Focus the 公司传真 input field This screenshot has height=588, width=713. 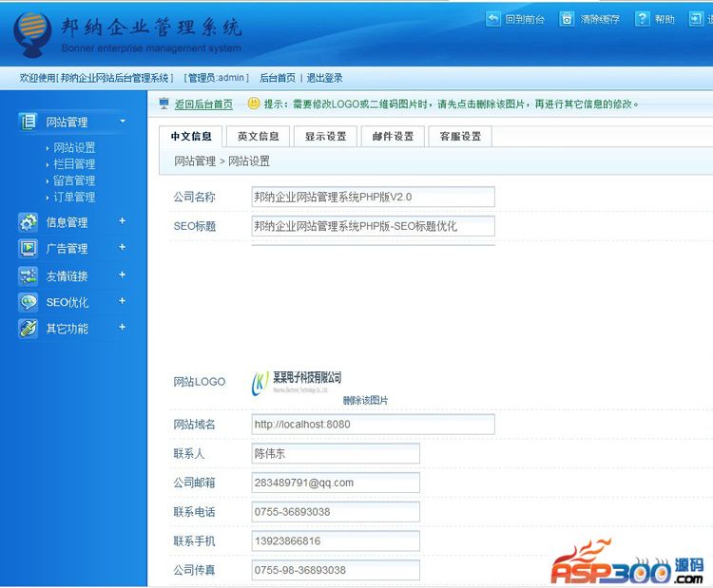336,570
